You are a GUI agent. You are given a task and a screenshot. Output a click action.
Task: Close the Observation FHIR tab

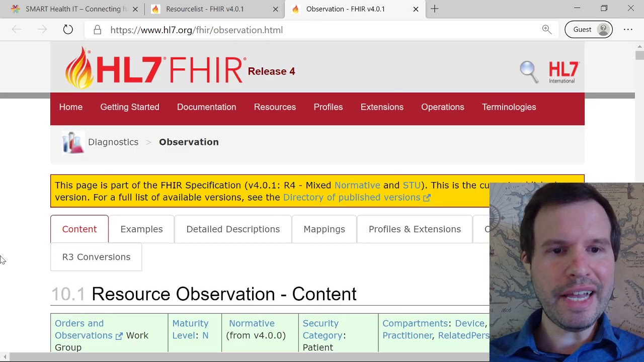(x=416, y=9)
